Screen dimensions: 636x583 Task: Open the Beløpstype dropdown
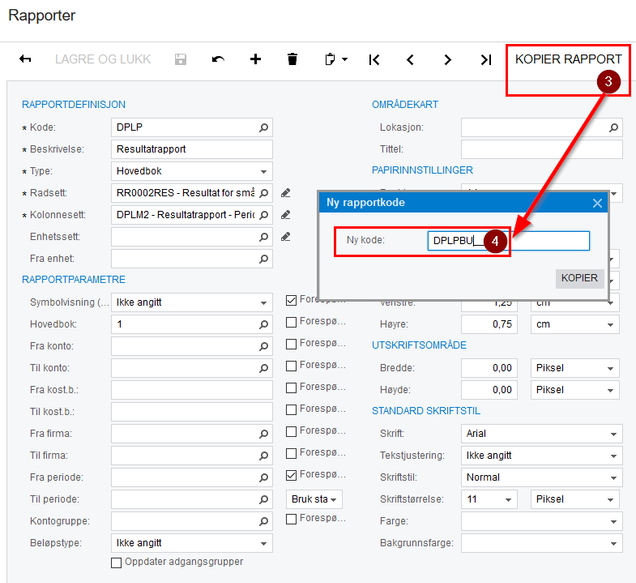pos(191,543)
